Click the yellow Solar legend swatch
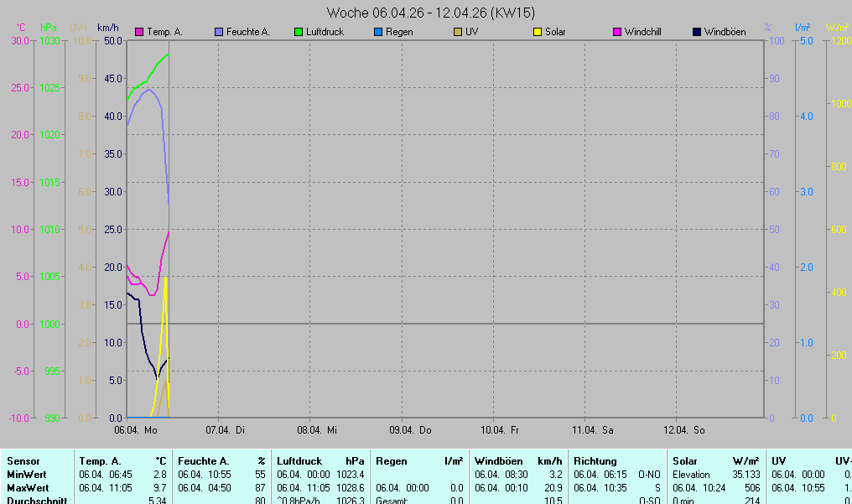This screenshot has height=504, width=852. 538,33
